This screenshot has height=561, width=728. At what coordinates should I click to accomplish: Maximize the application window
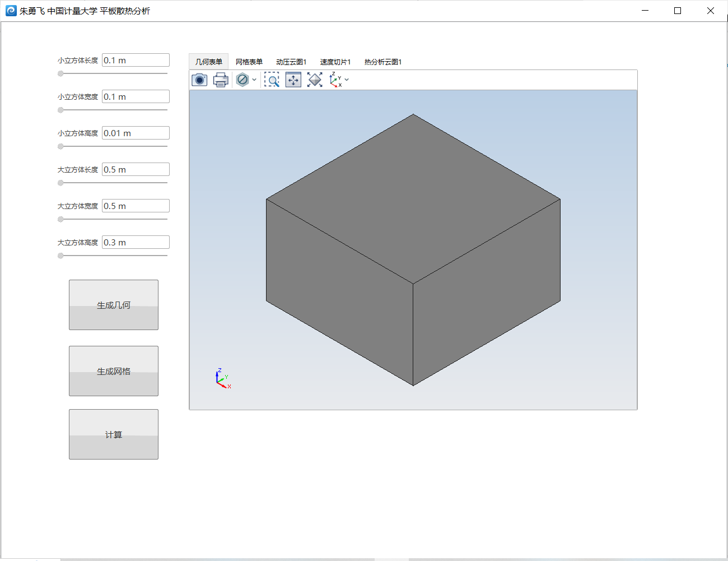(x=678, y=11)
